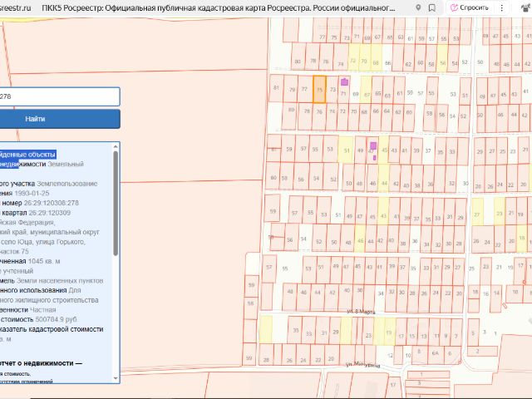
Task: Click the location pin icon in address bar
Action: coord(418,7)
